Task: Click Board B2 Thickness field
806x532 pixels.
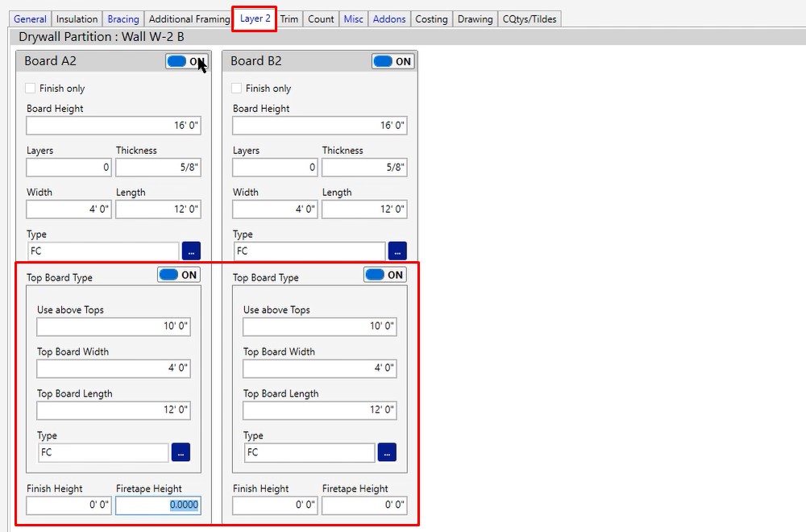Action: pyautogui.click(x=364, y=167)
